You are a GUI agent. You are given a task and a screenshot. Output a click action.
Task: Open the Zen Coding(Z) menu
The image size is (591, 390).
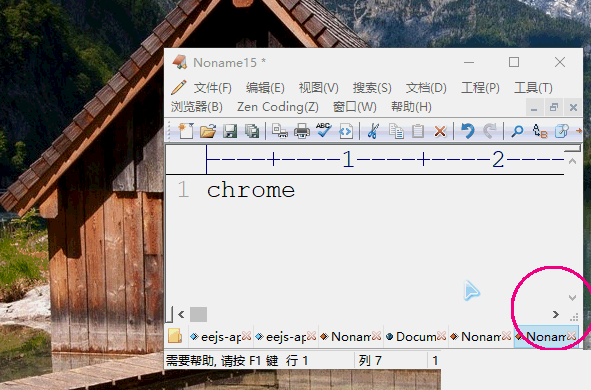[x=278, y=107]
